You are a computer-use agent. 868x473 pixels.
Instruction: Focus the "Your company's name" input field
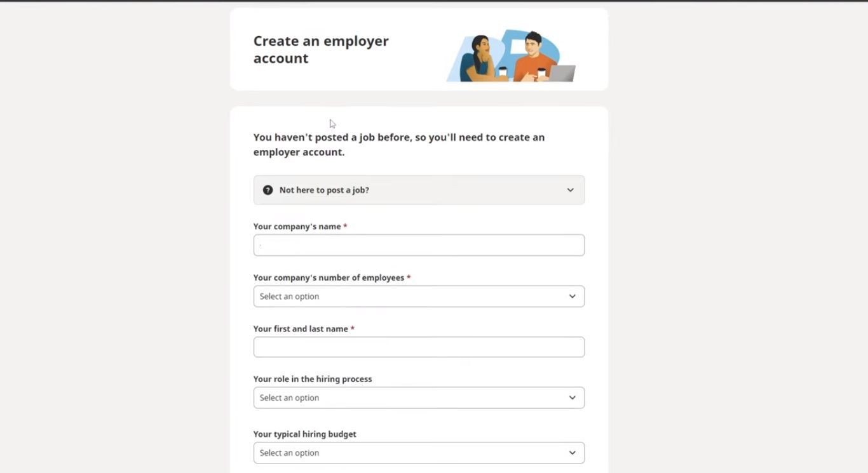click(x=419, y=245)
